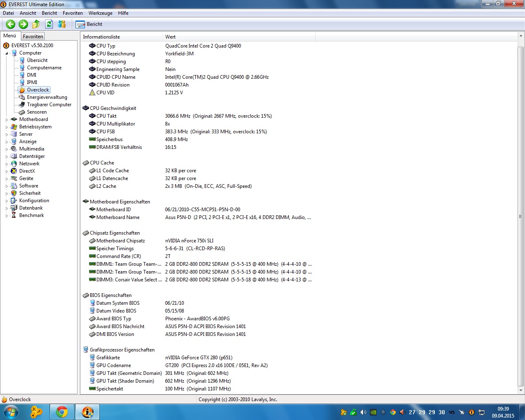Click the Software icon in the tree
Image resolution: width=525 pixels, height=420 pixels.
pos(14,186)
